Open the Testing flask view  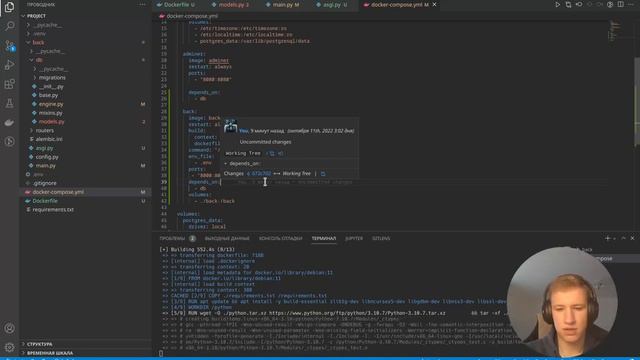click(x=9, y=103)
